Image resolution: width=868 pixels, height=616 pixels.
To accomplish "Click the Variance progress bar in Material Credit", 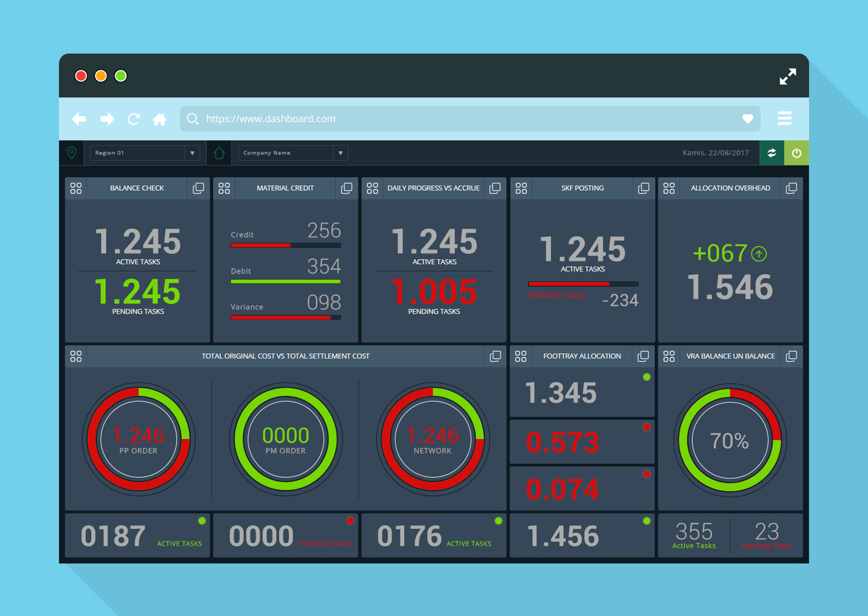I will coord(285,317).
